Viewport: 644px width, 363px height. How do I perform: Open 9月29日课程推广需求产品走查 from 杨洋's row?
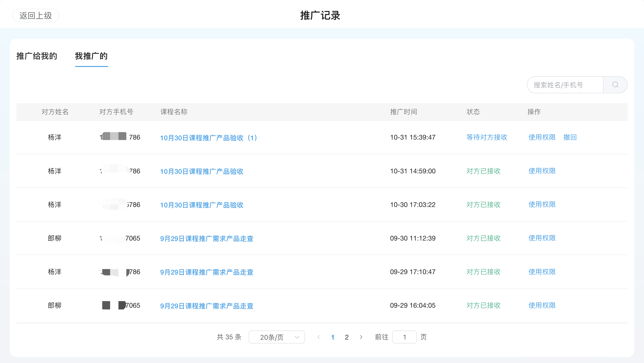click(x=207, y=272)
